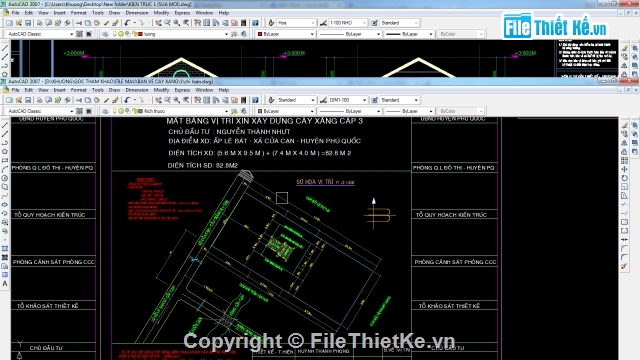The image size is (640, 360).
Task: Click Move tool in Tu bi loan modify toolbar
Action: pos(624,169)
